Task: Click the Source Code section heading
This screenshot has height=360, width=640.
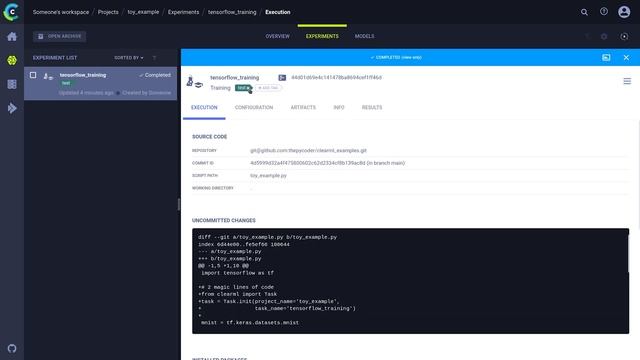Action: pos(209,137)
